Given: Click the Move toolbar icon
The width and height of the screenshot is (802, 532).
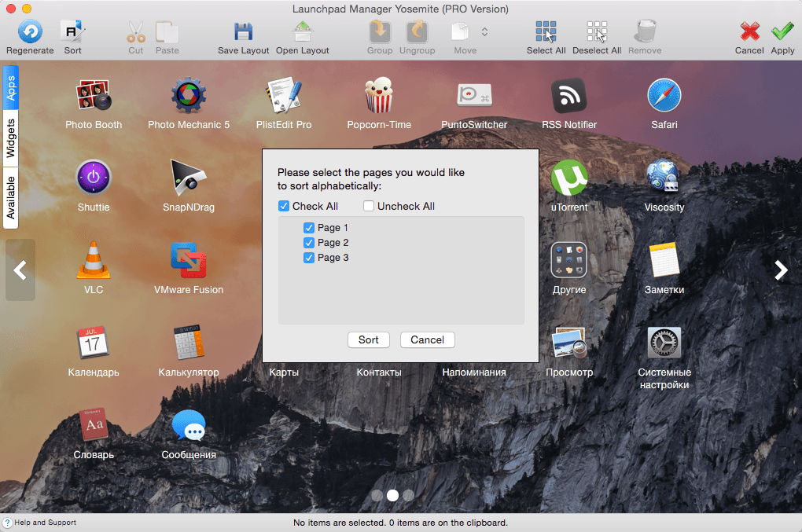Looking at the screenshot, I should tap(460, 31).
